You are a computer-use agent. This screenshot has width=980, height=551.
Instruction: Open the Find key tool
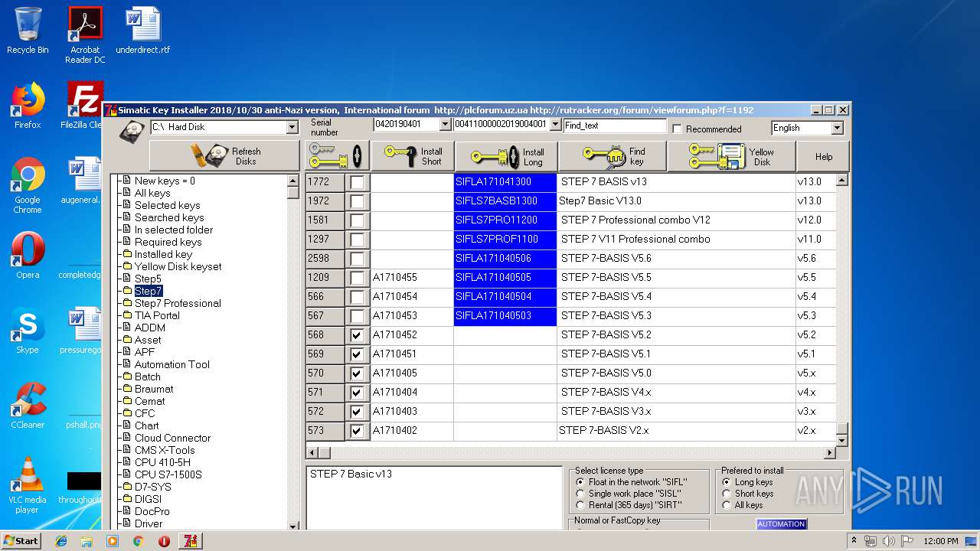(612, 156)
